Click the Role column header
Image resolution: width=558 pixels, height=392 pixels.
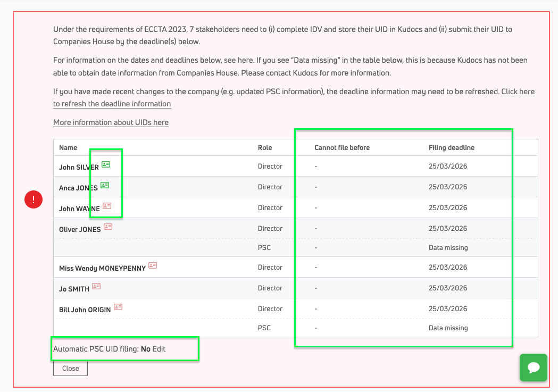point(265,147)
